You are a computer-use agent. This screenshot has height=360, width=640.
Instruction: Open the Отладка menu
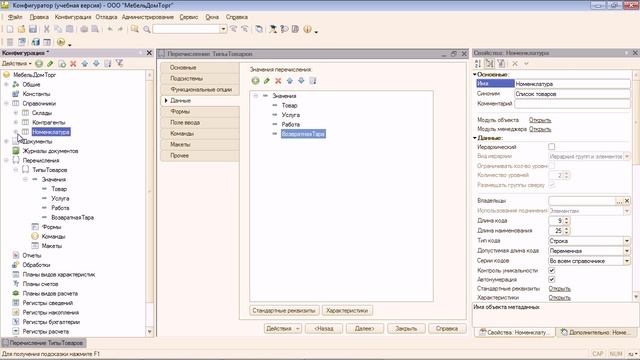pos(107,17)
